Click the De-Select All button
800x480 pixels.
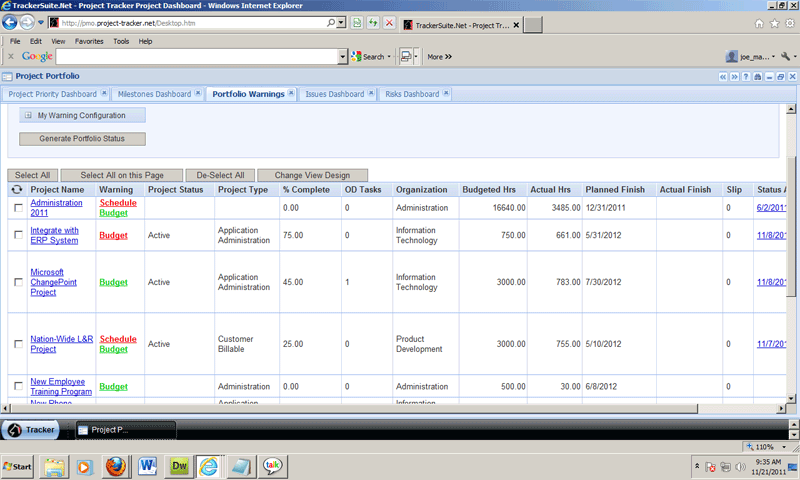220,175
